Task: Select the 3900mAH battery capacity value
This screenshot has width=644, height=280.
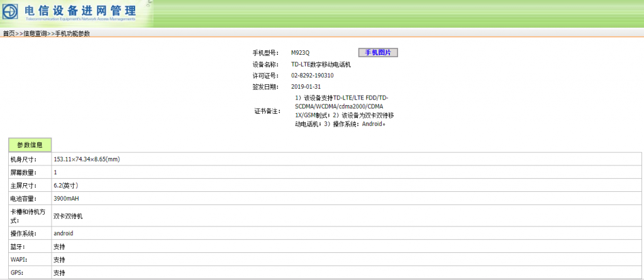Action: [x=67, y=199]
